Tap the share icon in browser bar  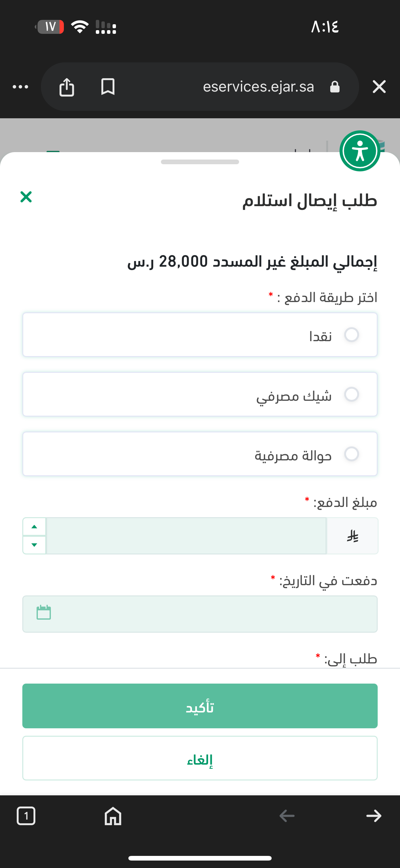[x=67, y=87]
